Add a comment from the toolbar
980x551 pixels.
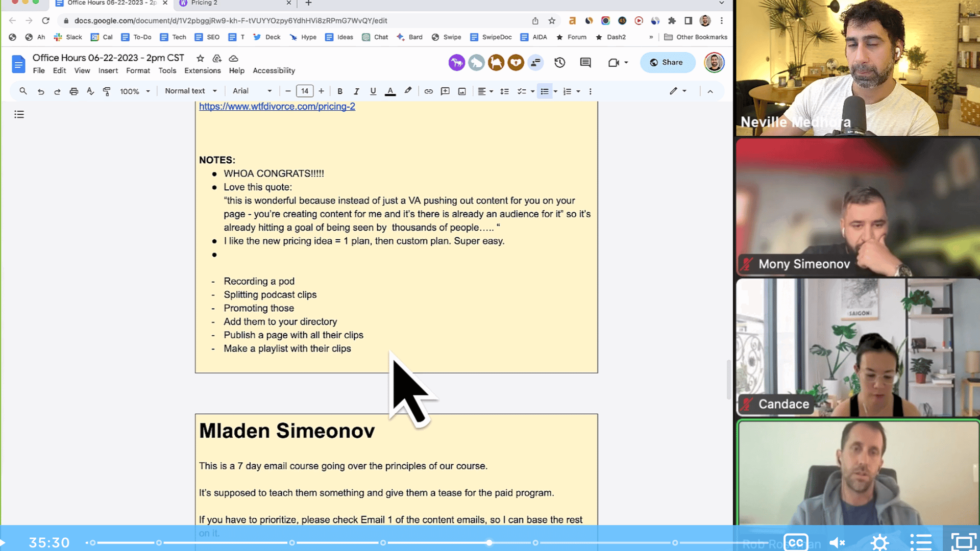(x=445, y=91)
